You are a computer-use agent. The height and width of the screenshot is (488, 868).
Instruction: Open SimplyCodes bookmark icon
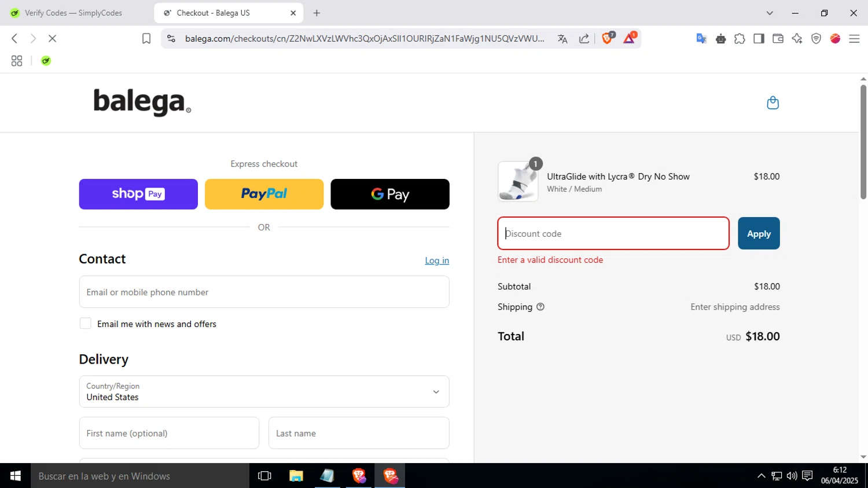pos(46,61)
